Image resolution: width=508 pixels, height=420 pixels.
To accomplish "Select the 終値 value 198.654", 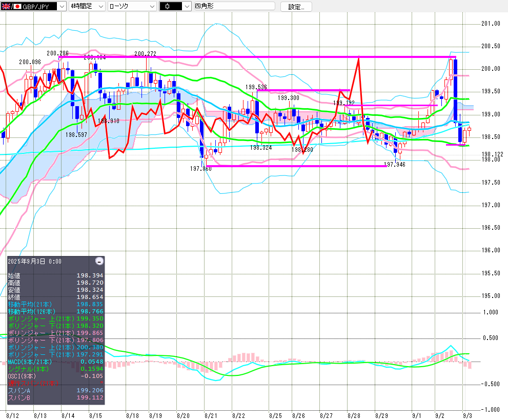I will tap(90, 297).
